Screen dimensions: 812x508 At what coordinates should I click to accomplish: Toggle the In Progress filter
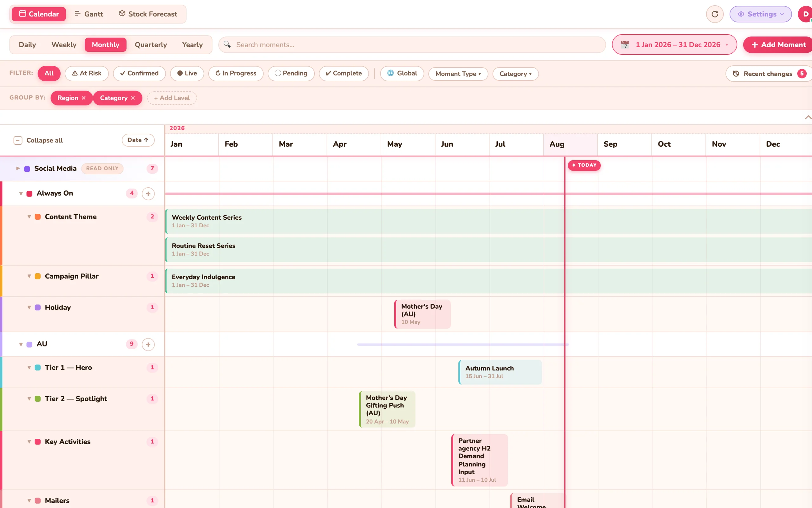[236, 73]
